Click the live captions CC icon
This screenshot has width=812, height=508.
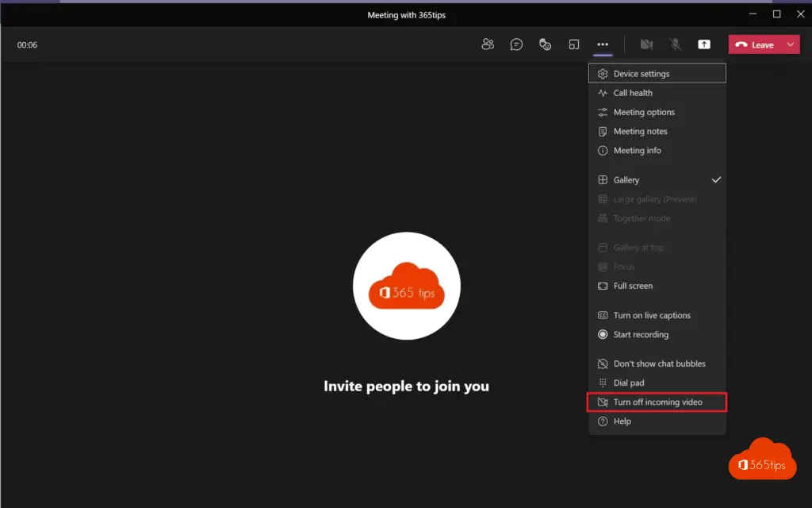tap(603, 315)
